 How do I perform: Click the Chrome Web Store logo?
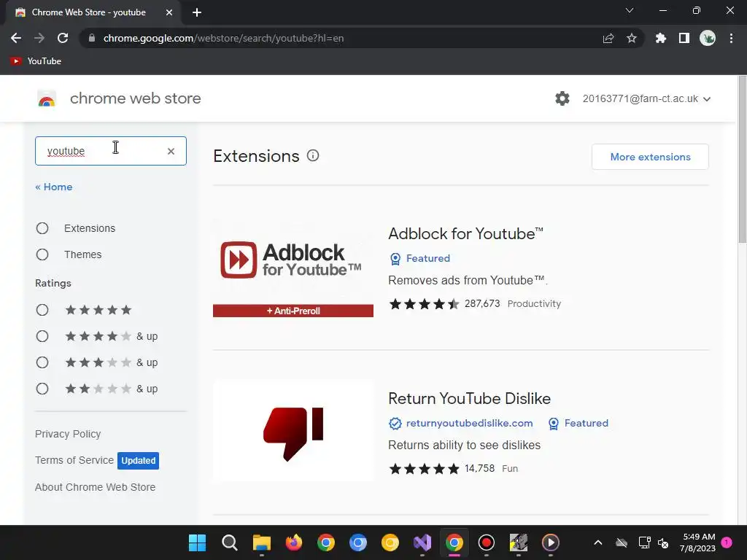pos(47,98)
